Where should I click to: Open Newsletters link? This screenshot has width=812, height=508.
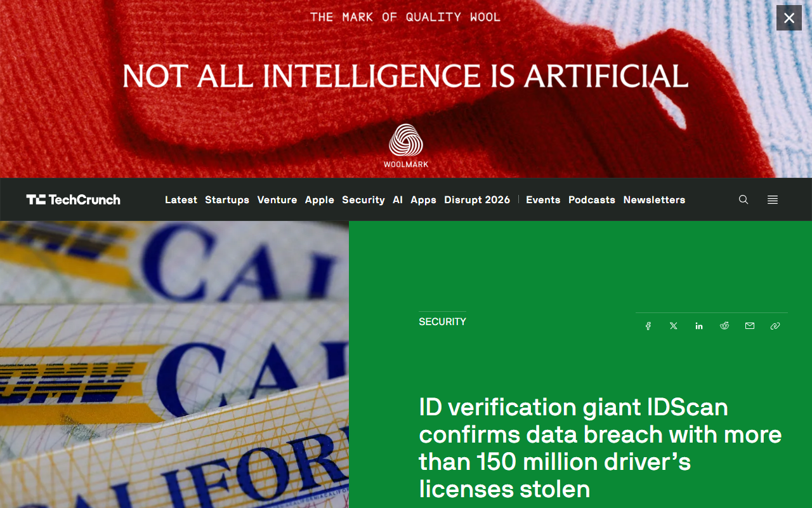coord(654,199)
